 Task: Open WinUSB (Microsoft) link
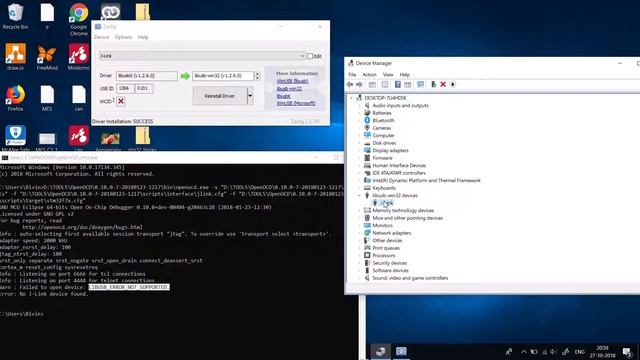(x=296, y=103)
